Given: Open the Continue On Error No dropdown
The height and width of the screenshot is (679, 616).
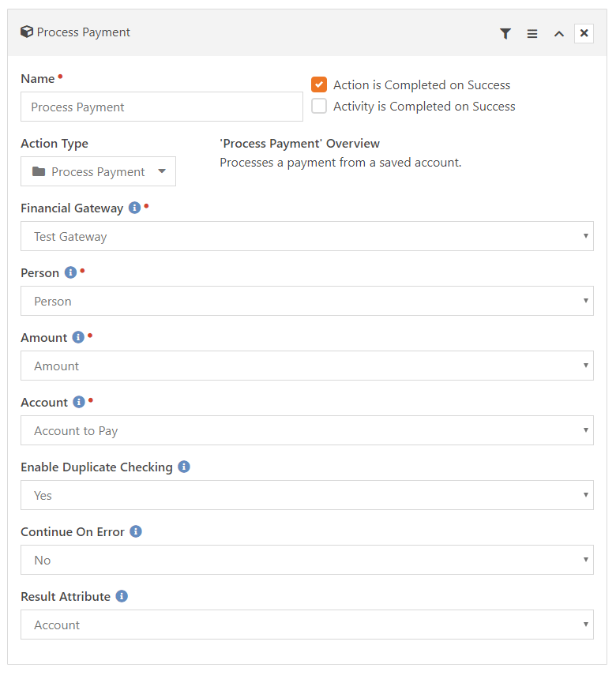Looking at the screenshot, I should click(307, 560).
